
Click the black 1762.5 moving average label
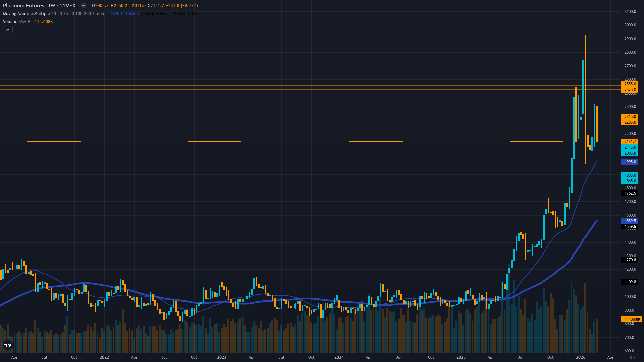[630, 193]
